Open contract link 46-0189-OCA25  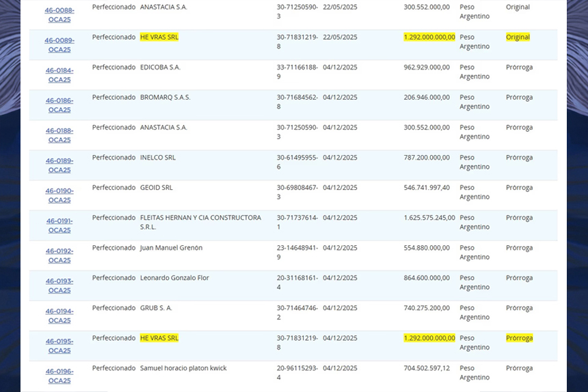click(59, 165)
